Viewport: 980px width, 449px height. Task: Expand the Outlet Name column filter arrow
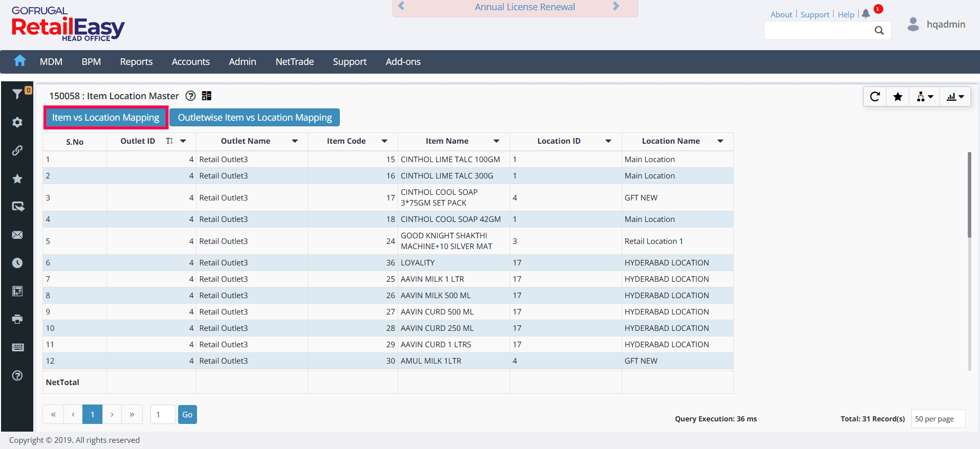pyautogui.click(x=295, y=141)
